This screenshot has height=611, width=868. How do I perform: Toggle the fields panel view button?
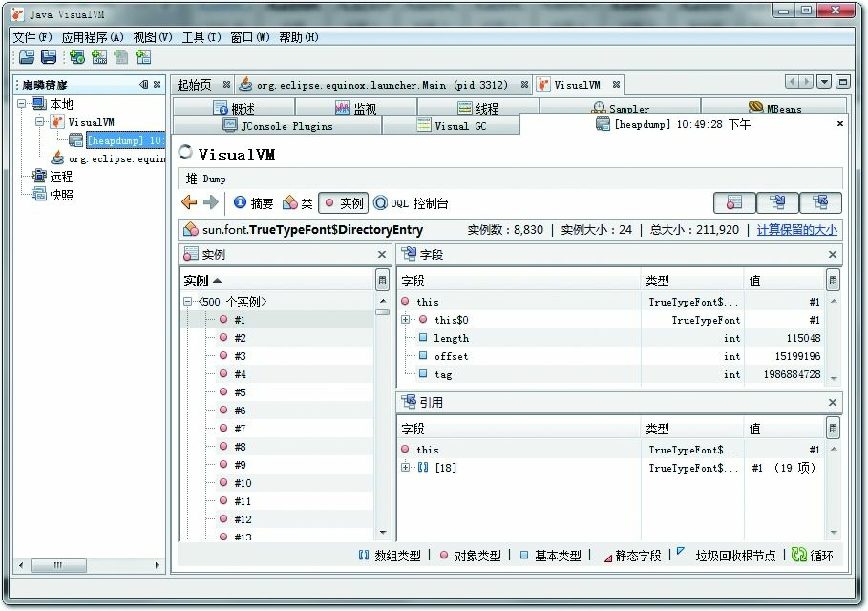[777, 202]
